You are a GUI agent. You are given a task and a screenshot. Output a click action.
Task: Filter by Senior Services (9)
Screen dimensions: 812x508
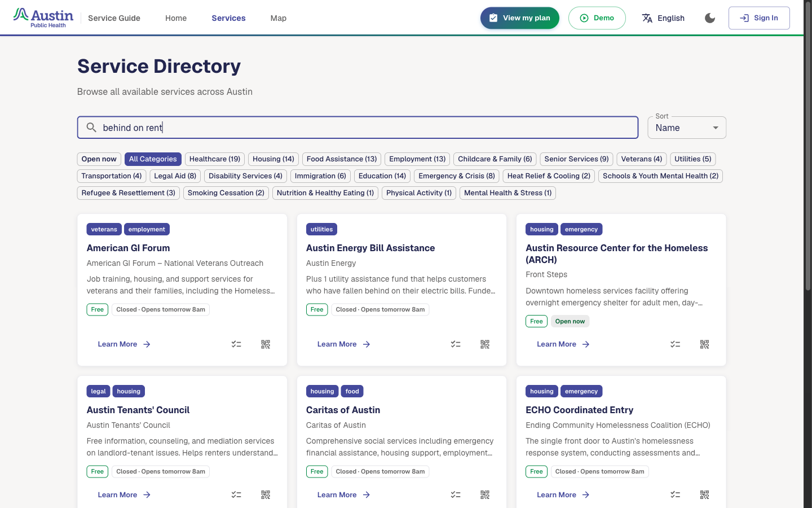point(576,159)
